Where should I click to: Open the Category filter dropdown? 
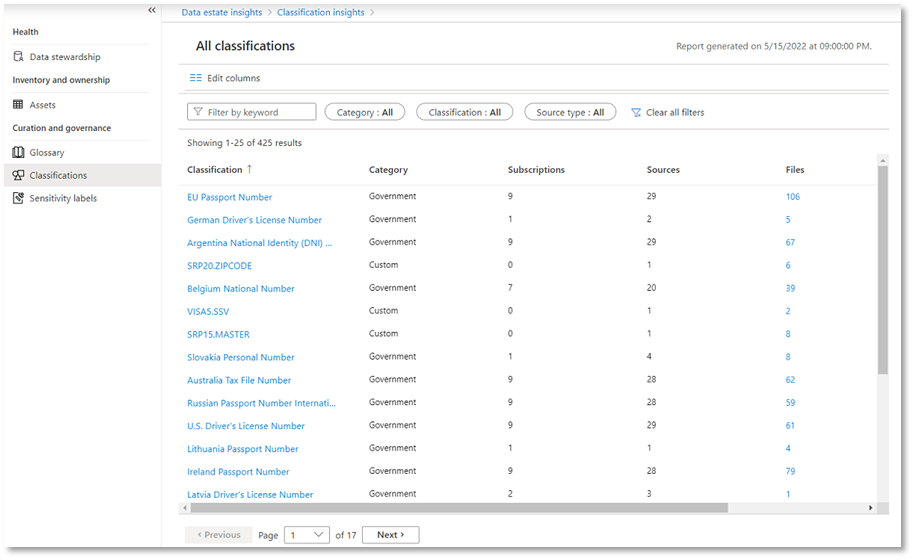click(365, 113)
